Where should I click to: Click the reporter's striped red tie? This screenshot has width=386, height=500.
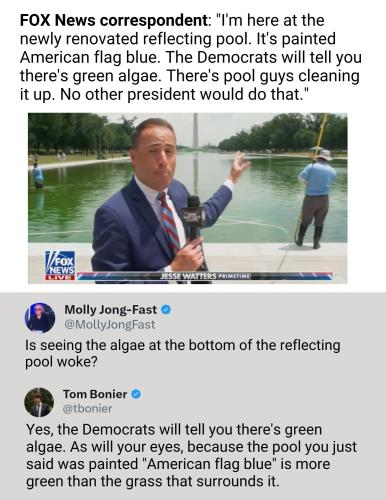[x=169, y=222]
